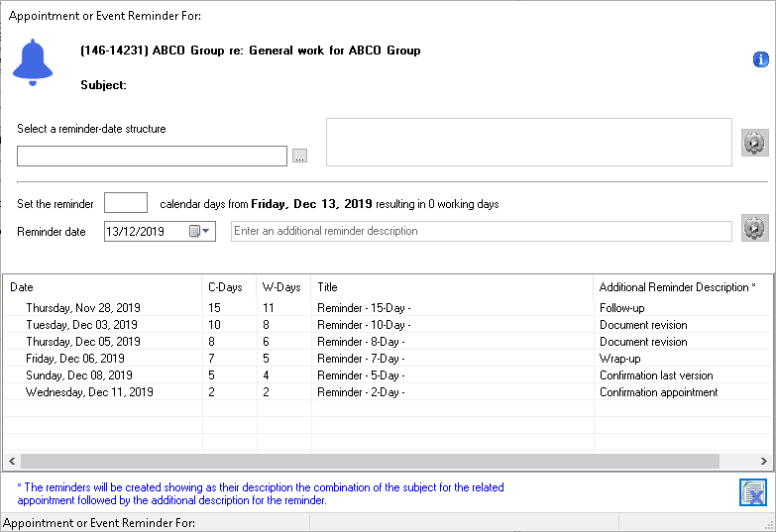This screenshot has height=532, width=776.
Task: Click C-Days value 10
Action: [x=214, y=325]
